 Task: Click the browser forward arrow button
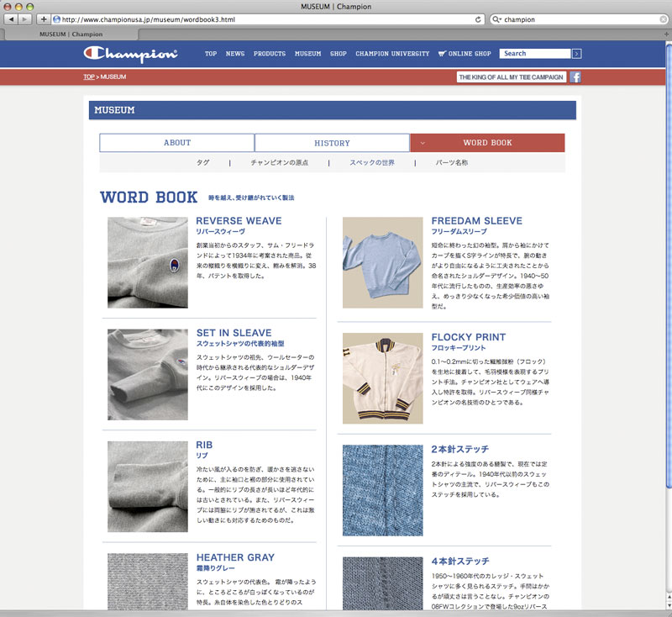click(x=26, y=18)
